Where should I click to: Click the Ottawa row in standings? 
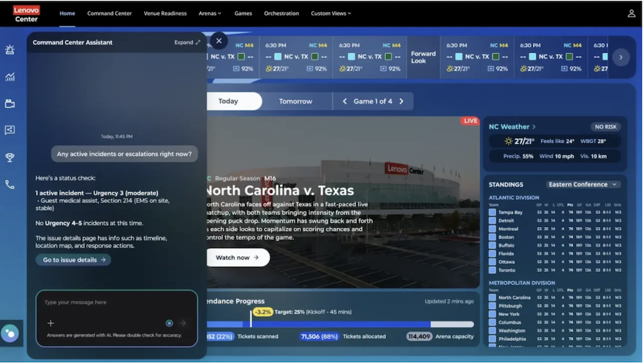point(555,262)
